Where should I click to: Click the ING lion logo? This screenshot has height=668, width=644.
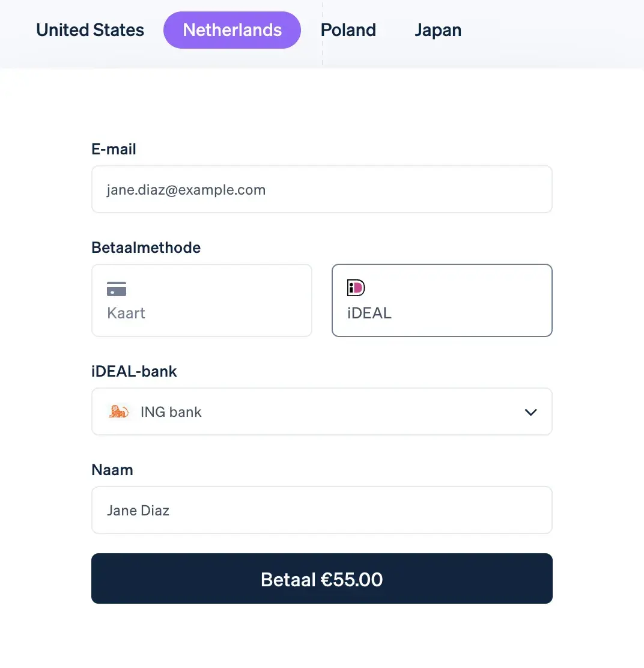(x=119, y=411)
